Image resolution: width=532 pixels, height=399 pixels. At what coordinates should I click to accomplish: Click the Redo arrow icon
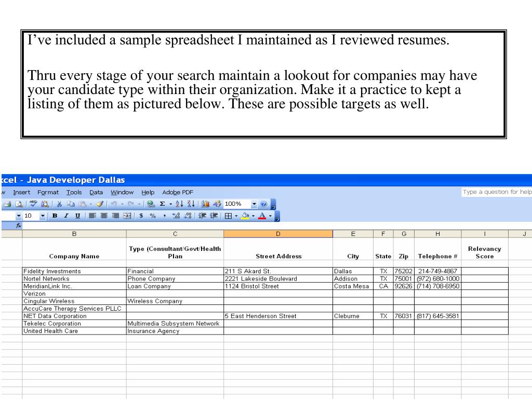[x=130, y=204]
